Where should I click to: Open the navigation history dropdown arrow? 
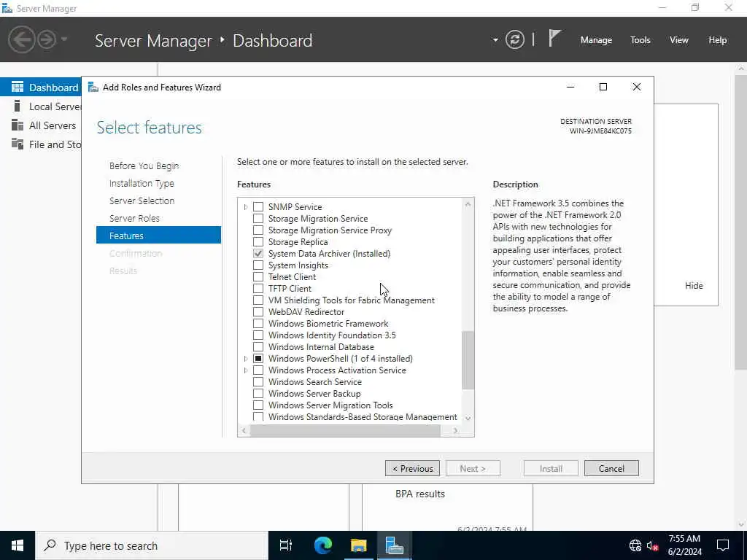(x=64, y=39)
